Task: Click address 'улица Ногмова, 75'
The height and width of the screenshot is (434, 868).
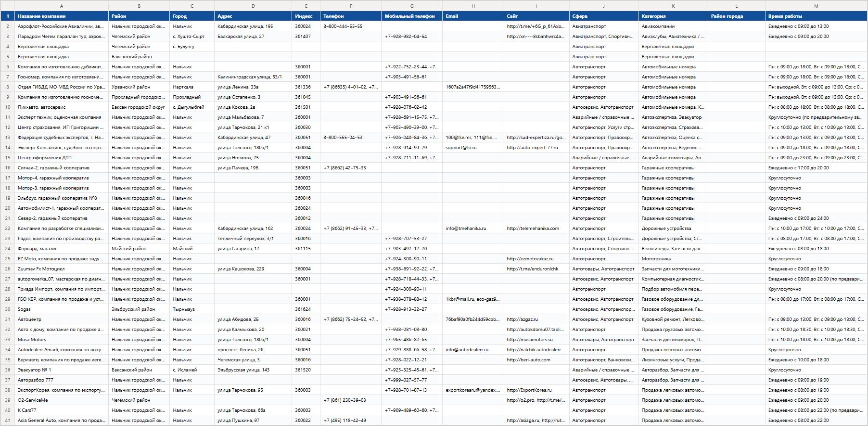Action: (253, 158)
